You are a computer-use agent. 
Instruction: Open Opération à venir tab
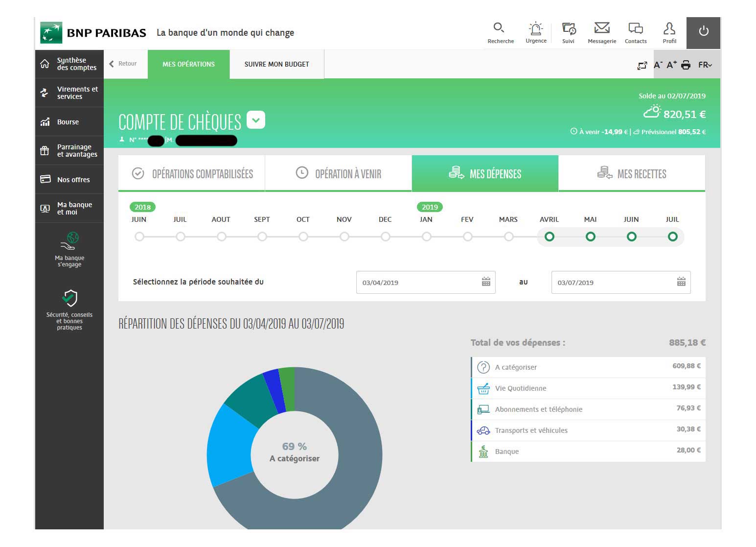339,173
